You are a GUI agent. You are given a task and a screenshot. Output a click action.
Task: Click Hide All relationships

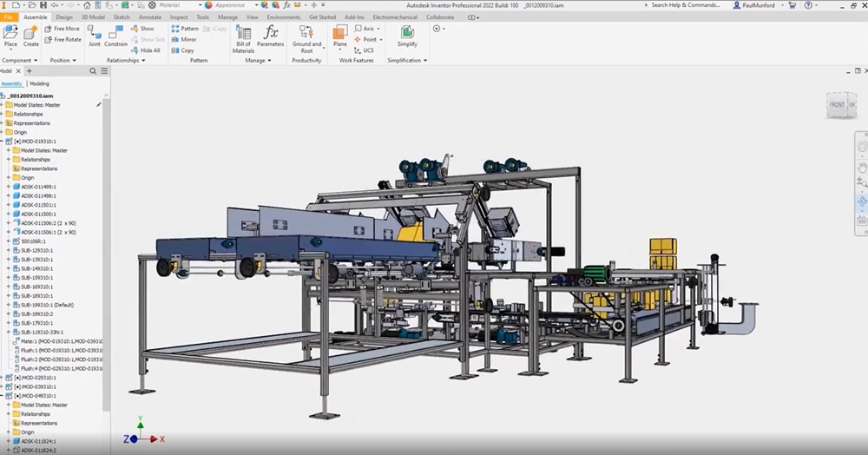coord(146,50)
